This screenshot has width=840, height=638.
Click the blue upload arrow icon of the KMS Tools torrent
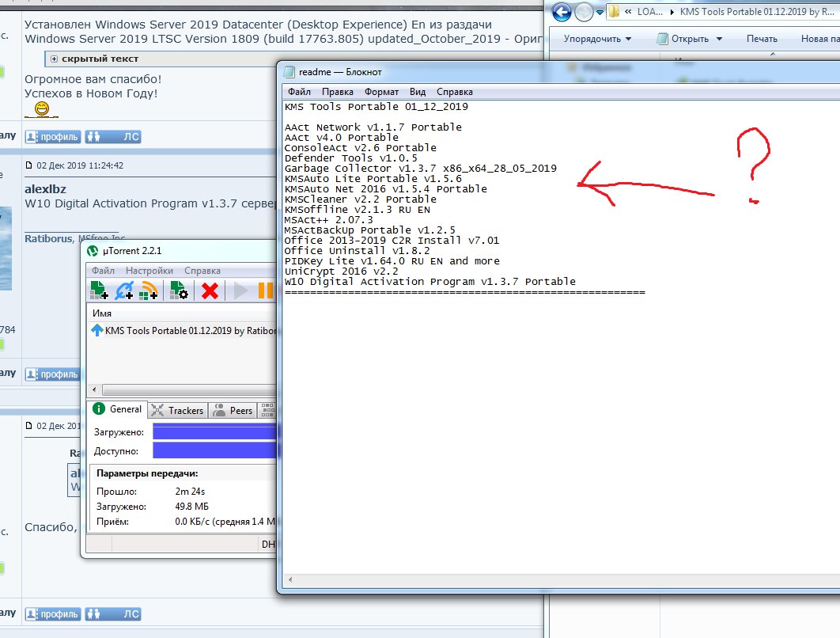97,330
